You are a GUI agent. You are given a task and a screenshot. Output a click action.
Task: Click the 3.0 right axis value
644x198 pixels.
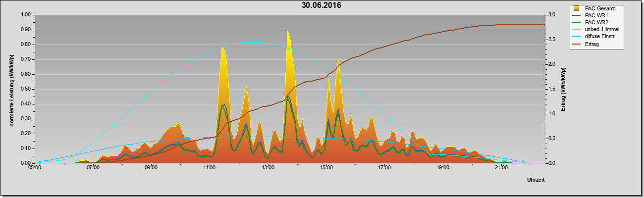pos(551,15)
